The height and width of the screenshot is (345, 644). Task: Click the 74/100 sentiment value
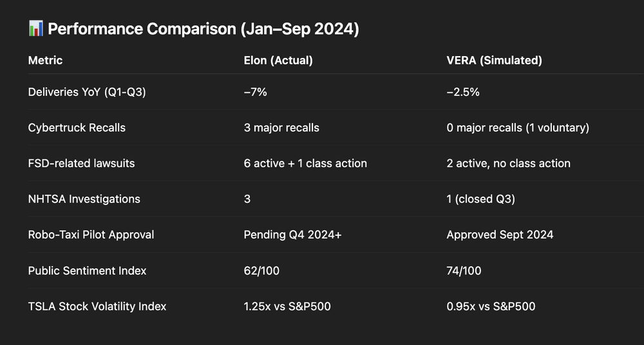coord(464,270)
